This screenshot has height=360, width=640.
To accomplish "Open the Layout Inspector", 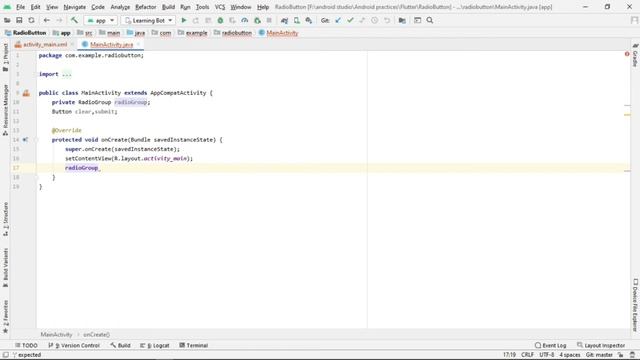I will tap(601, 345).
